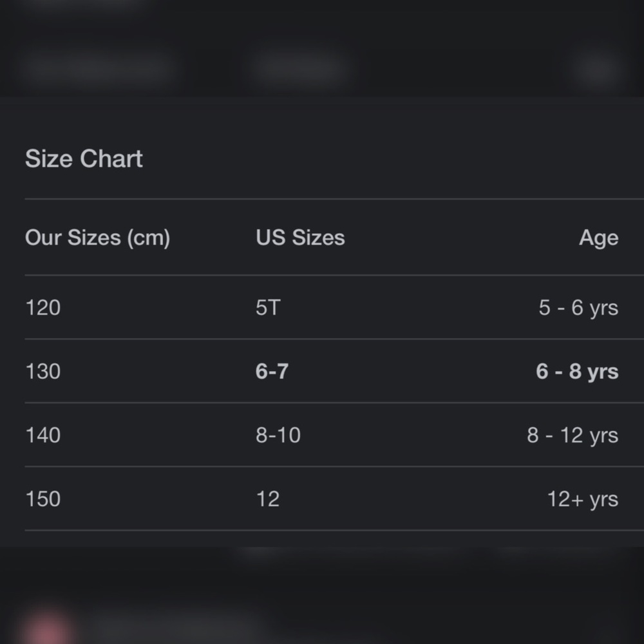Screen dimensions: 644x644
Task: Select the 120 size row
Action: point(334,307)
